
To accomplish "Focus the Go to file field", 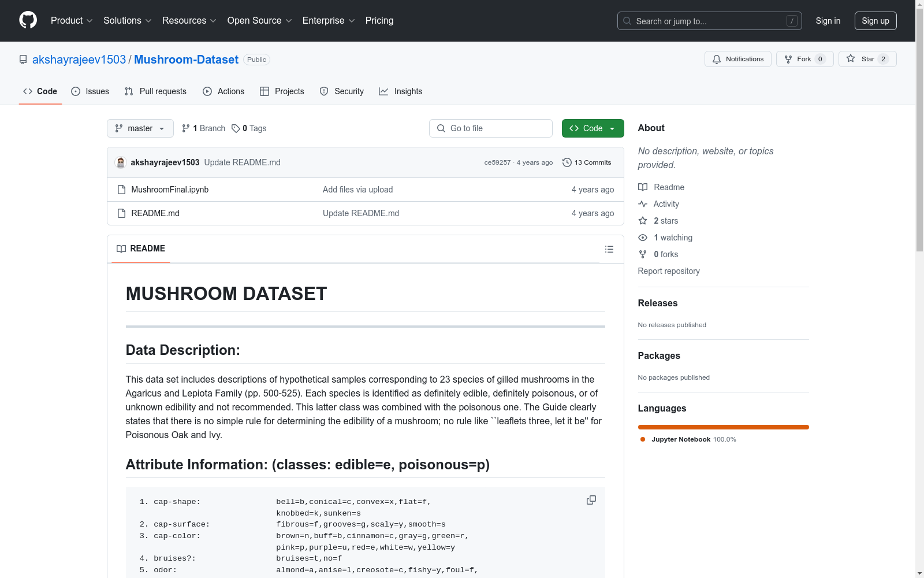I will click(x=491, y=128).
